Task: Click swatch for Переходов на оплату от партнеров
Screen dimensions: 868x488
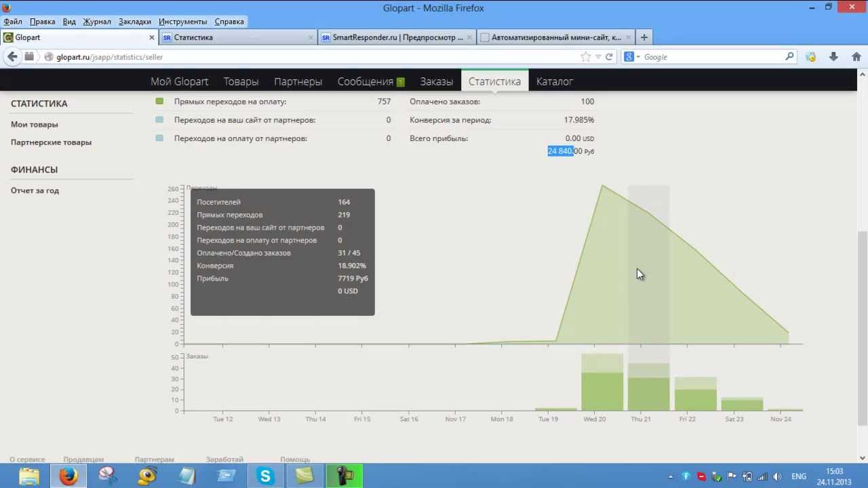Action: (159, 138)
